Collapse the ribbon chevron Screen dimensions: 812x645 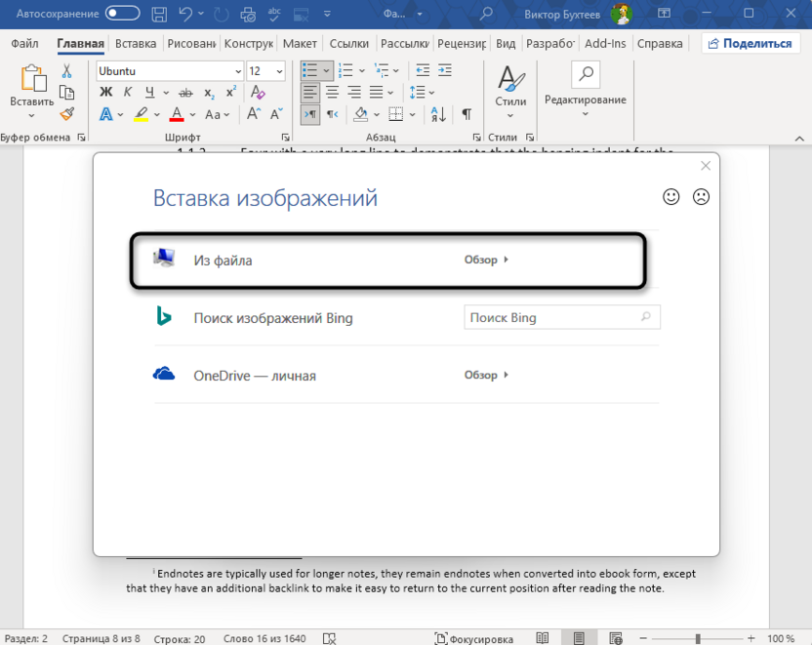[799, 139]
